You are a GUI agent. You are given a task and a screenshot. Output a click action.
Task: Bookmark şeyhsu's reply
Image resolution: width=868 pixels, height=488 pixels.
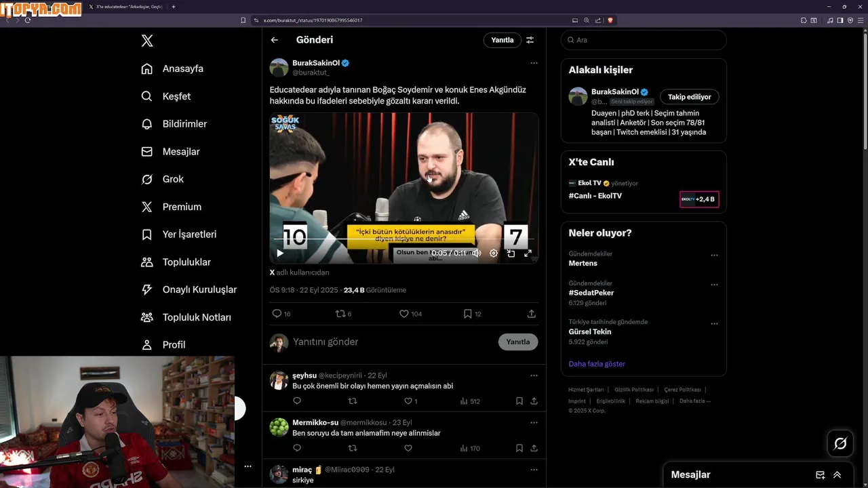pos(519,401)
